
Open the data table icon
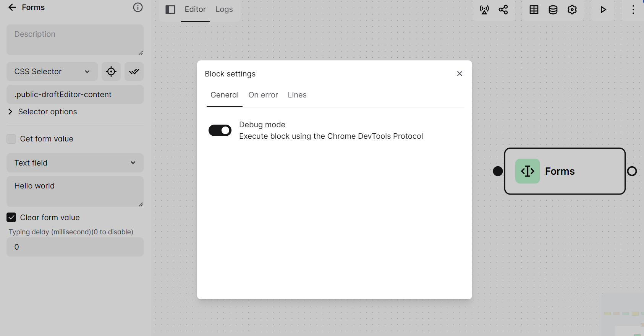pyautogui.click(x=534, y=10)
